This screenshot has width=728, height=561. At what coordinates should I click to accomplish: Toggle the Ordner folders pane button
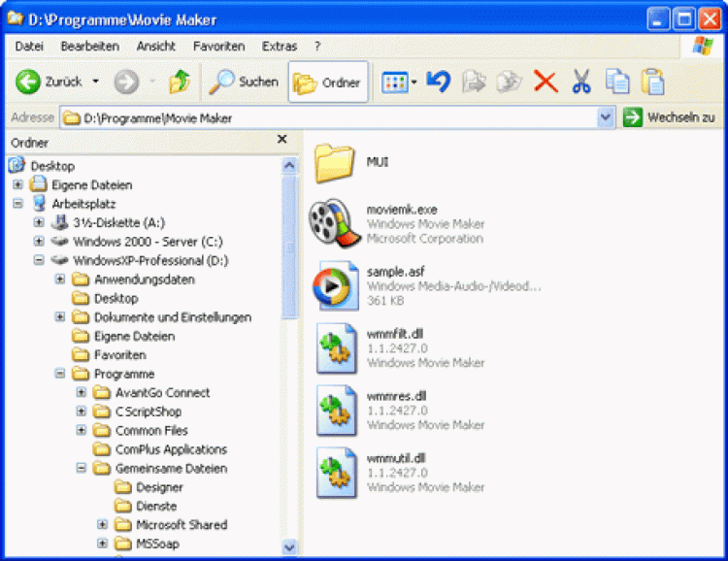point(328,82)
